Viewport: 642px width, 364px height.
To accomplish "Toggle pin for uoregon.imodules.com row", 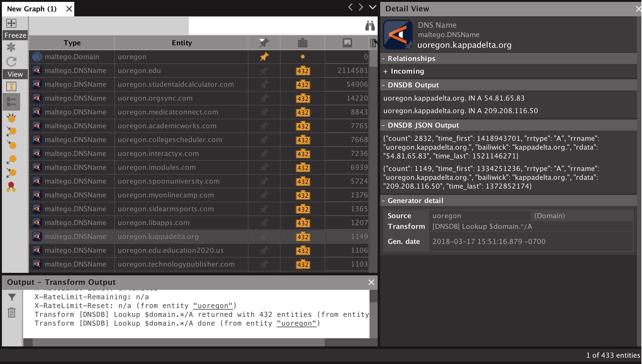I will coord(264,168).
